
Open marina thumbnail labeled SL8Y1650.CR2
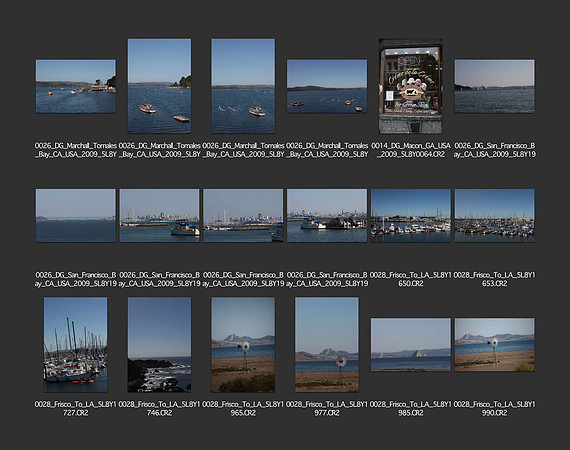tap(411, 215)
